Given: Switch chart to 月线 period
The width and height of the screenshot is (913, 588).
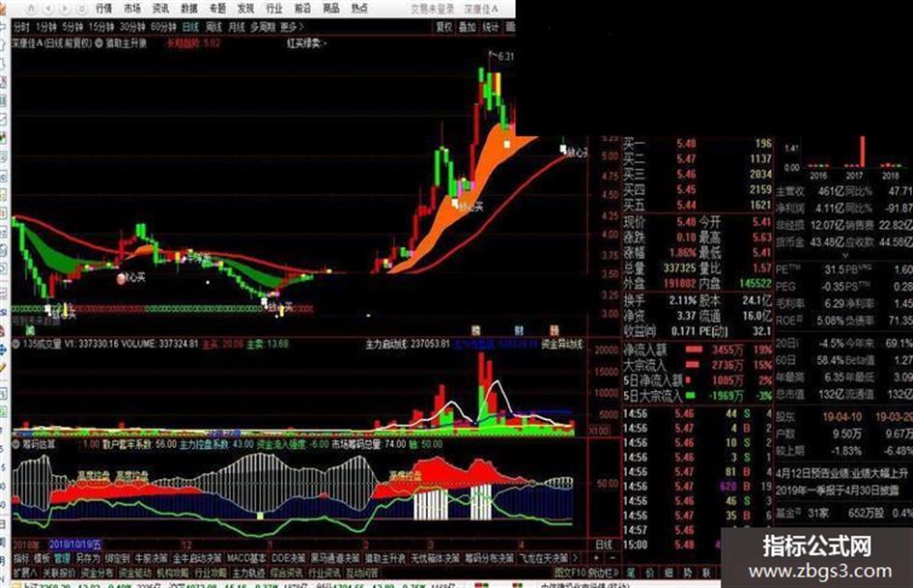Looking at the screenshot, I should click(237, 27).
